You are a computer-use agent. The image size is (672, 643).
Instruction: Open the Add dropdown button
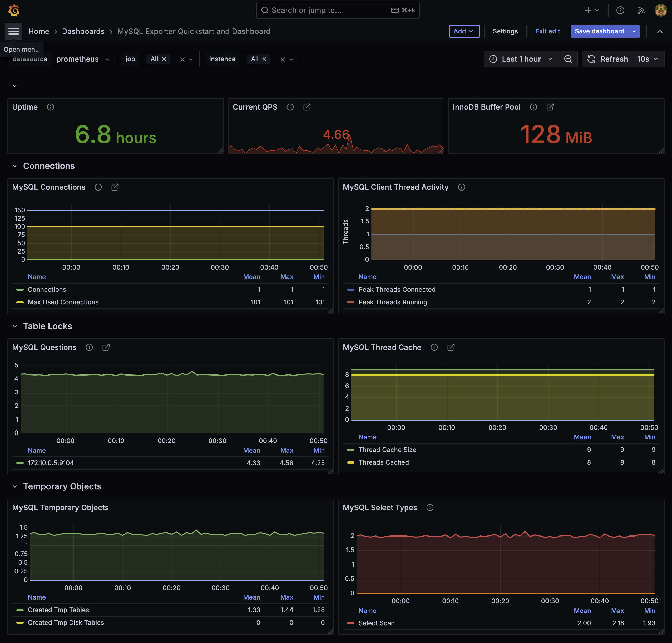click(x=464, y=31)
